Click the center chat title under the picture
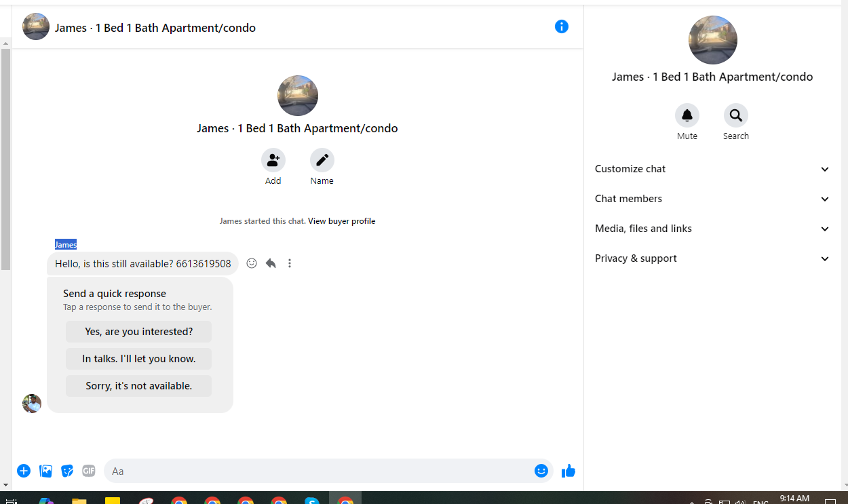The width and height of the screenshot is (848, 504). pos(297,128)
